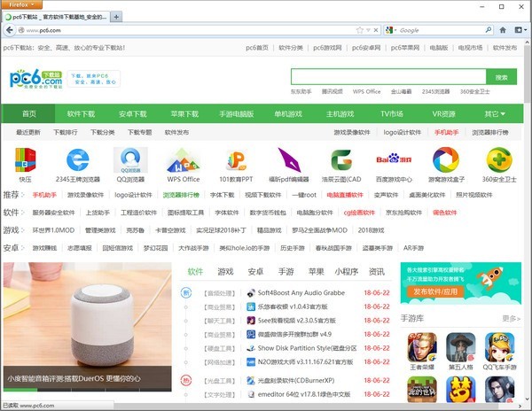Click the 101教育PPT icon

(x=236, y=161)
